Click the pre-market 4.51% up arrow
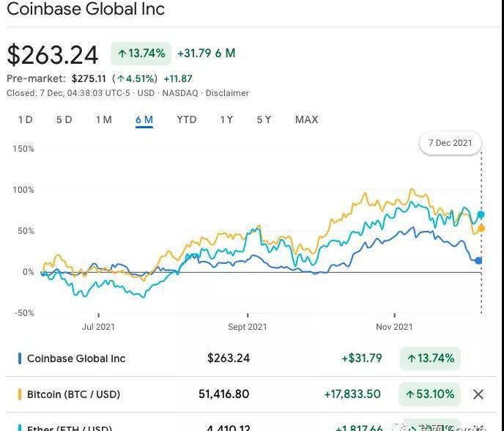Image resolution: width=504 pixels, height=431 pixels. [x=121, y=78]
